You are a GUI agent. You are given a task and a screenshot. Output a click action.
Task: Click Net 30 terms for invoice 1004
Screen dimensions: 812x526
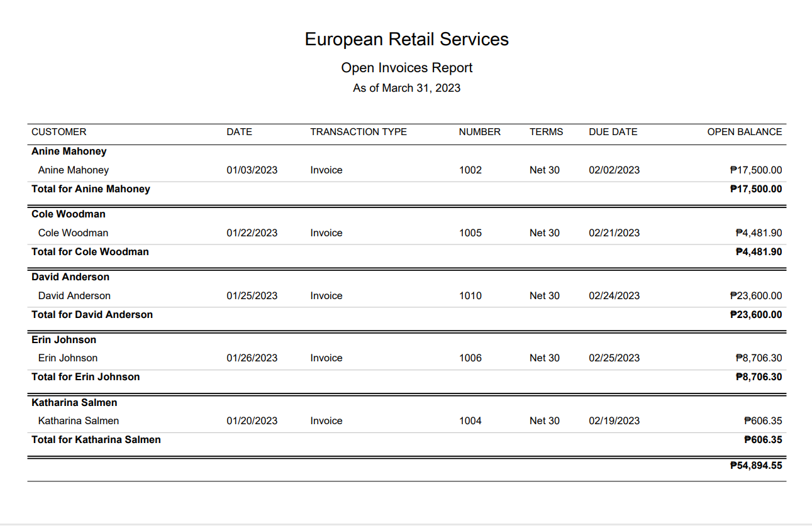(545, 421)
